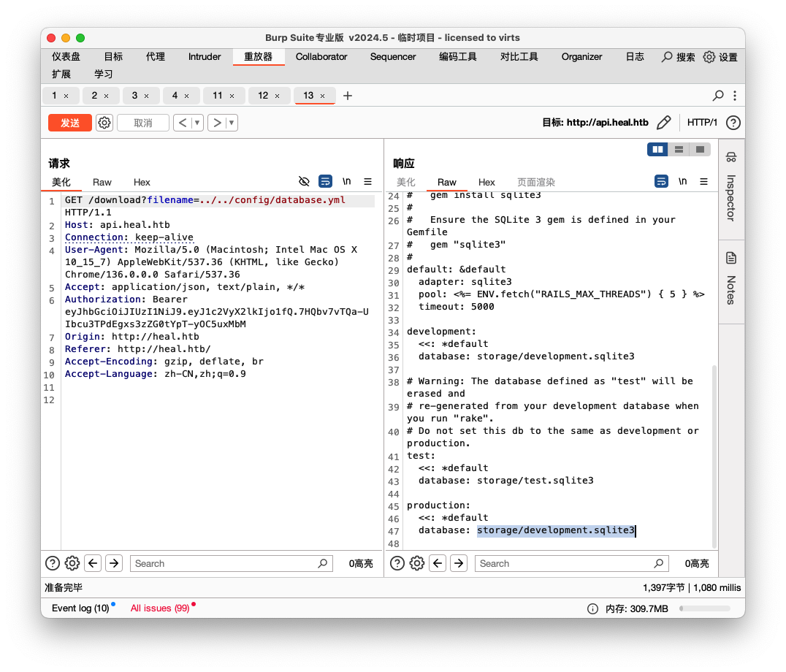Switch protocol via HTTP/1 label
This screenshot has height=672, width=786.
coord(702,122)
